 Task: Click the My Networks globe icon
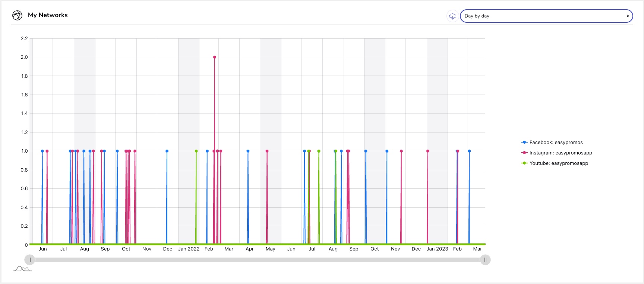click(17, 15)
